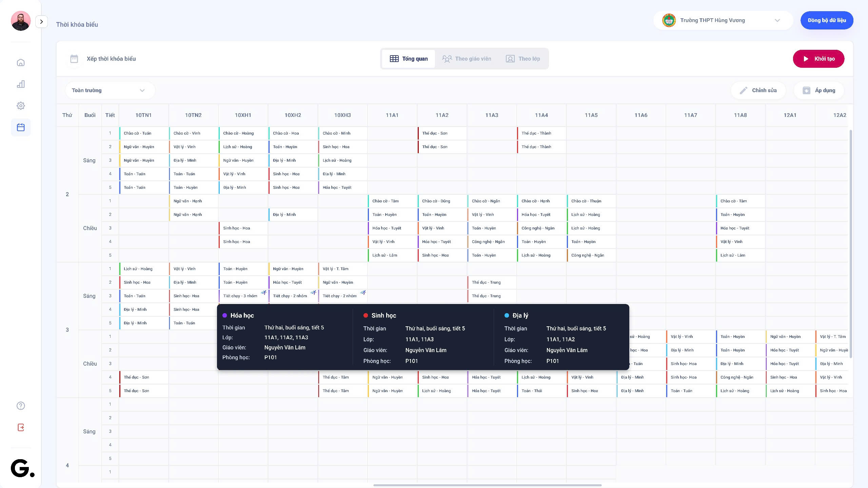Open the statistics bar chart icon
Viewport: 868px width, 488px height.
click(21, 84)
